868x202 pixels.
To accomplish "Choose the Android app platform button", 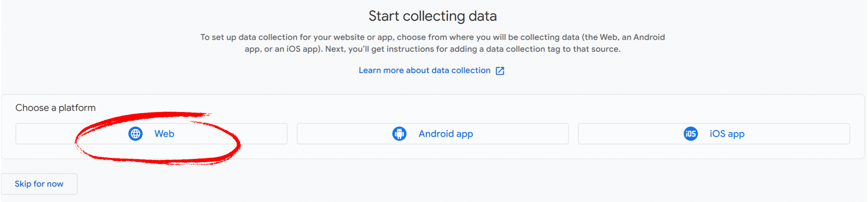I will [x=433, y=134].
